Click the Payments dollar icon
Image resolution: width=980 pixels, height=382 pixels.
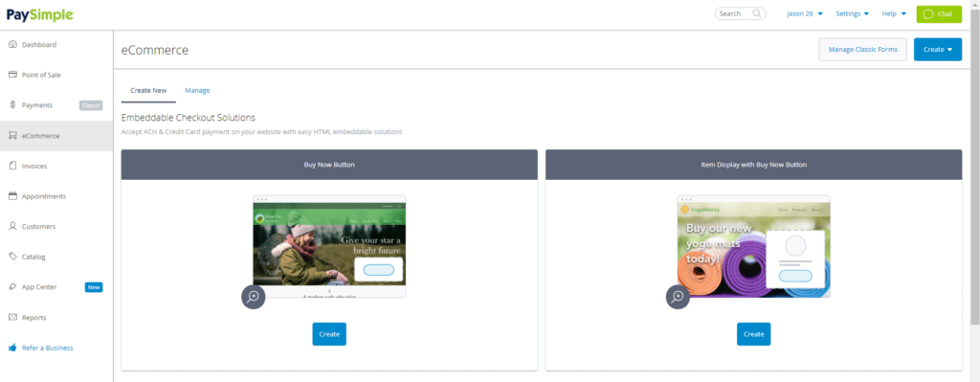(x=12, y=105)
